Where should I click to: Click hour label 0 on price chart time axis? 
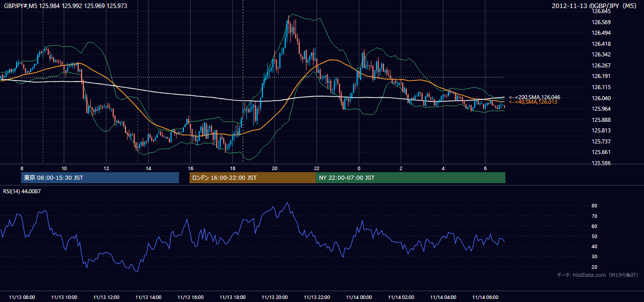tap(359, 168)
